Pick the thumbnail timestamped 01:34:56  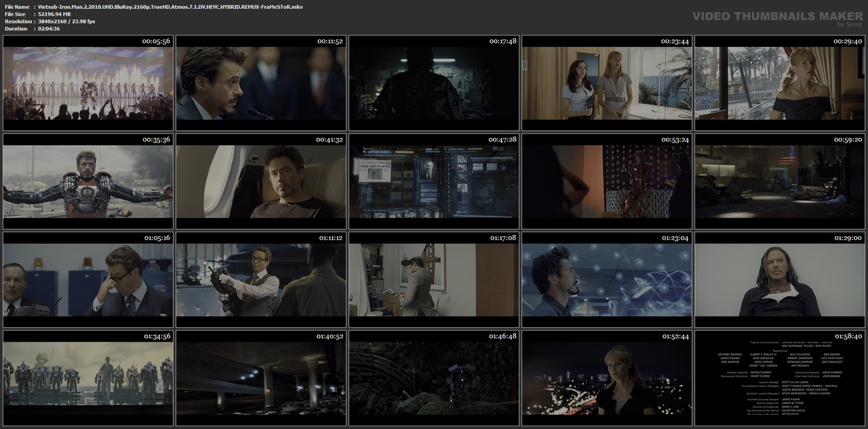coord(88,378)
